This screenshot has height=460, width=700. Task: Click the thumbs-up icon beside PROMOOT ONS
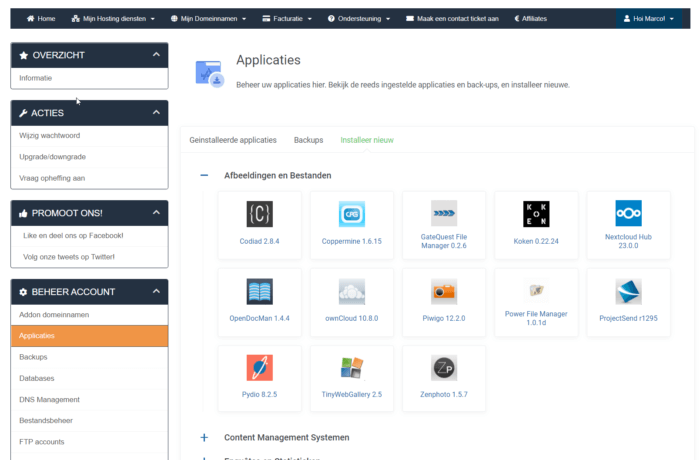23,213
